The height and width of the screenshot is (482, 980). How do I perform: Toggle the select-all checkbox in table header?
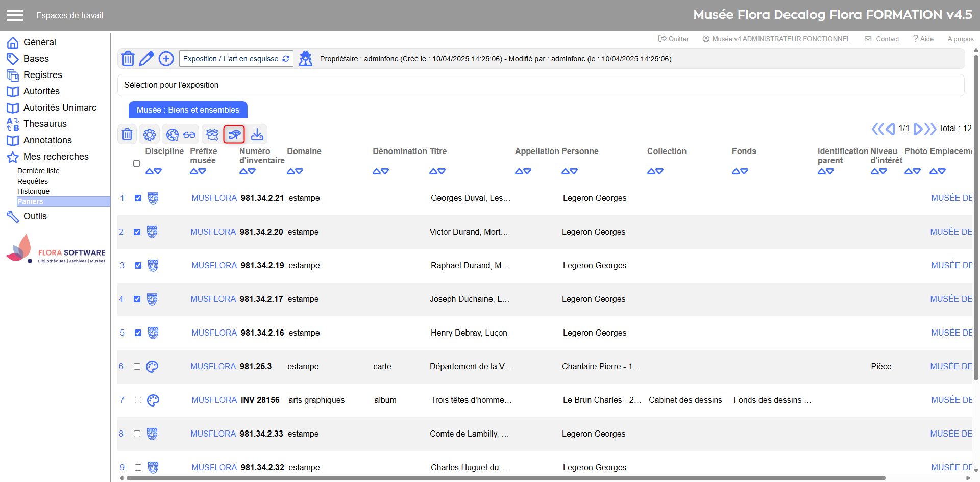point(136,164)
